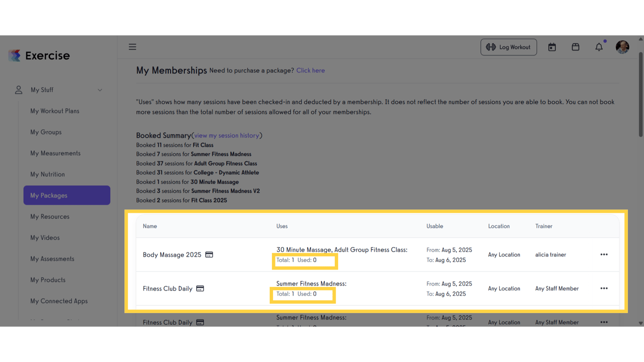
Task: Click the profile avatar photo
Action: coord(622,47)
